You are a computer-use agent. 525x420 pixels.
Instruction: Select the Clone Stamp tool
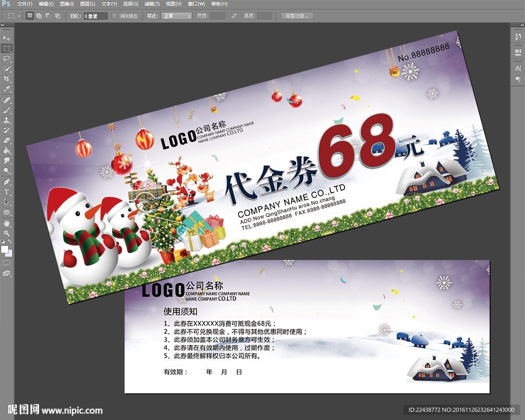coord(7,120)
